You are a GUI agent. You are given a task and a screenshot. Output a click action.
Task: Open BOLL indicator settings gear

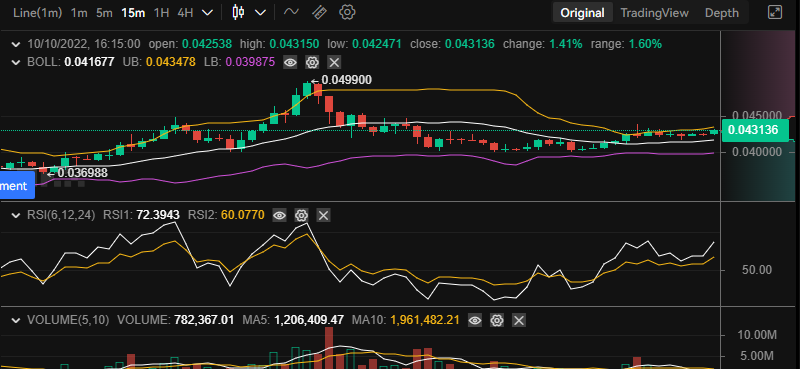coord(312,62)
